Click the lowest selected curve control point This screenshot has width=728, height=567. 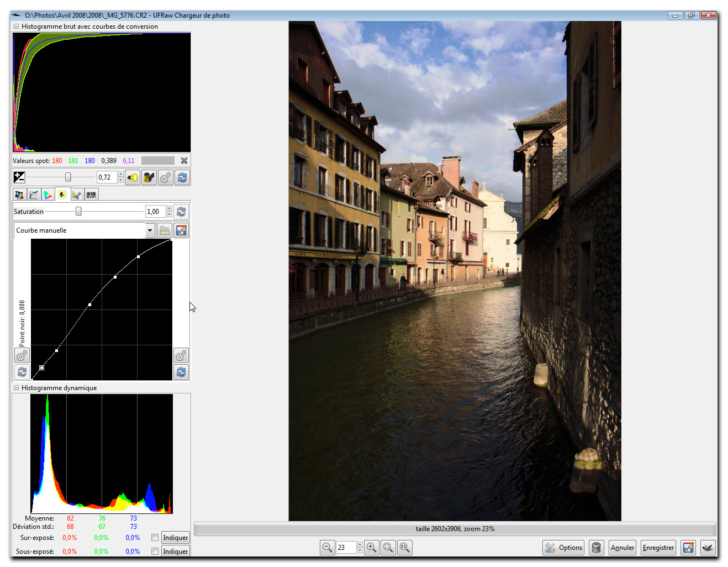[42, 368]
